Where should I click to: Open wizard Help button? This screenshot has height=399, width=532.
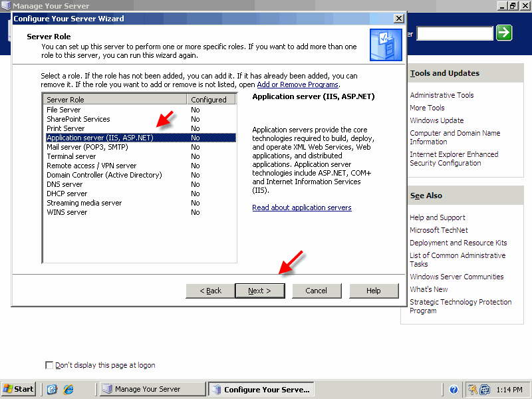pyautogui.click(x=374, y=291)
